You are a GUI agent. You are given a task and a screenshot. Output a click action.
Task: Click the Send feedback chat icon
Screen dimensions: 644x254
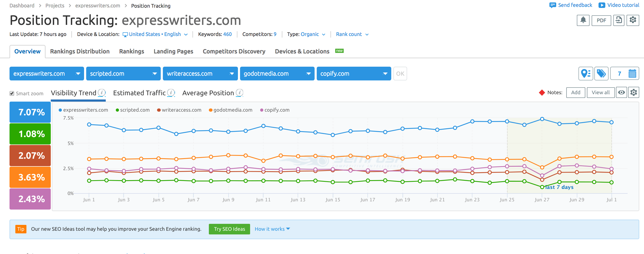coord(553,5)
